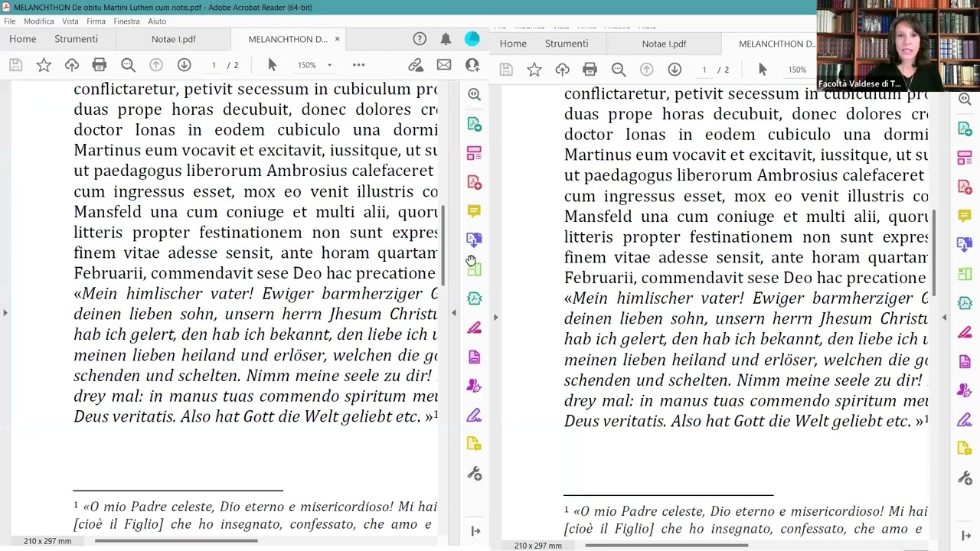
Task: Open the find/zoom search icon in left window
Action: [x=128, y=65]
